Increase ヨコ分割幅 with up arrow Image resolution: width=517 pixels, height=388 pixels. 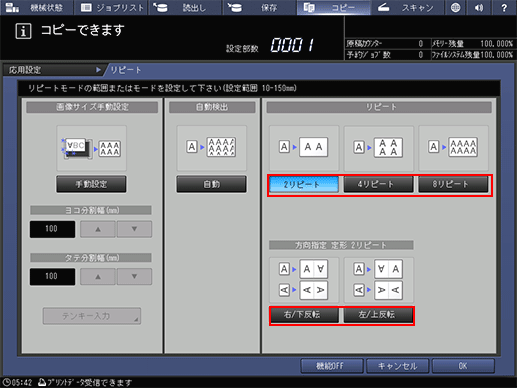point(98,229)
